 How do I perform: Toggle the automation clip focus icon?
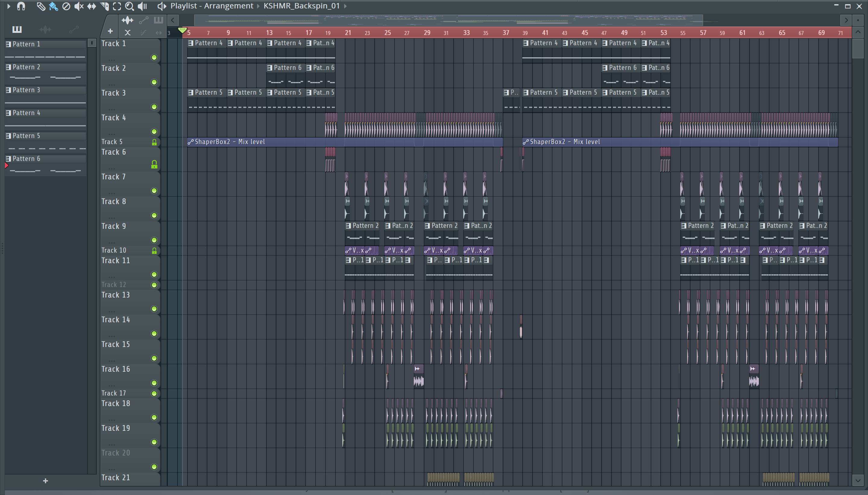(x=143, y=20)
